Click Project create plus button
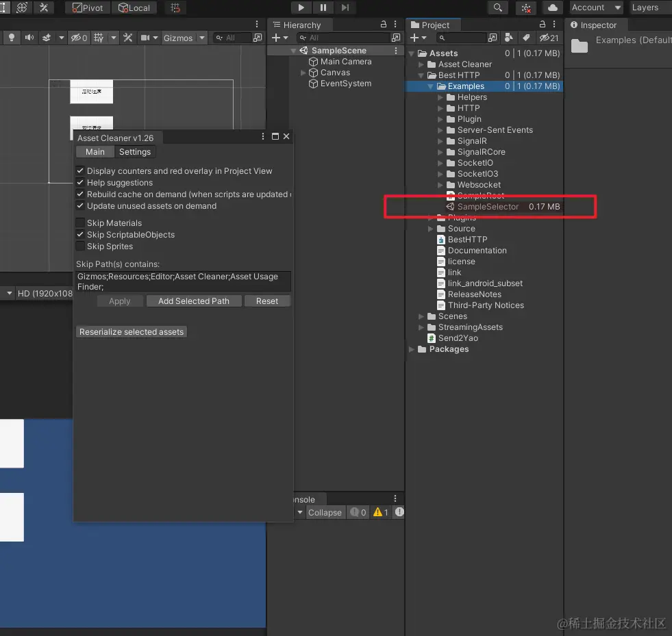The width and height of the screenshot is (672, 636). coord(414,38)
